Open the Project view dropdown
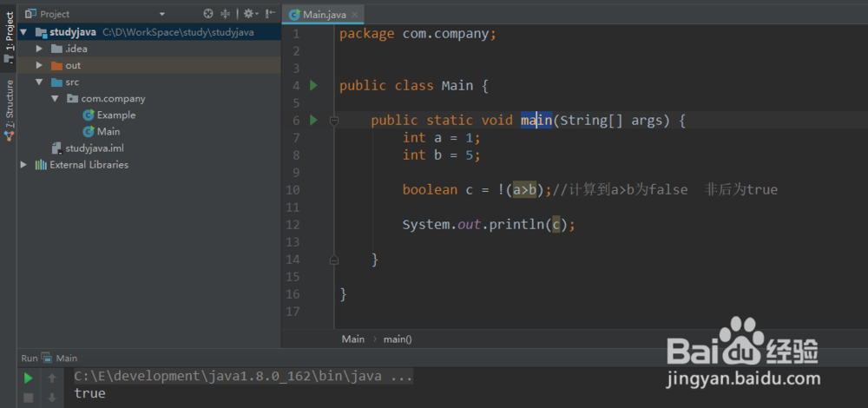The image size is (868, 408). click(x=162, y=14)
